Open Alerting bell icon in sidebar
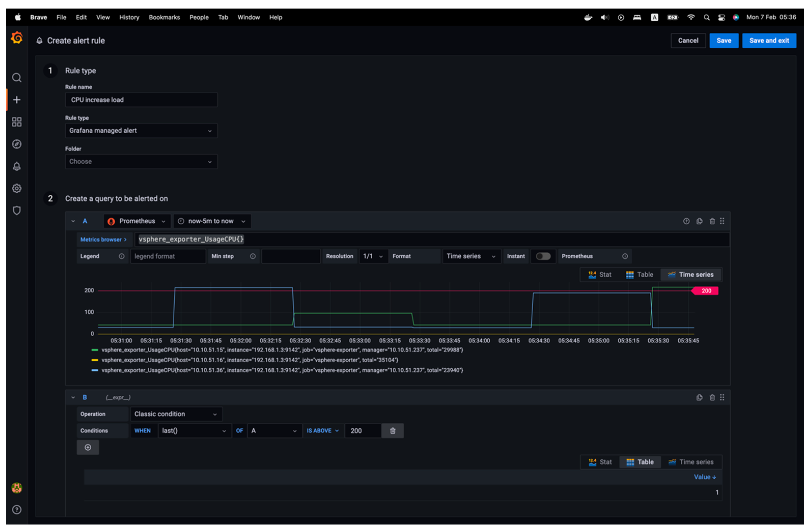 [x=17, y=166]
